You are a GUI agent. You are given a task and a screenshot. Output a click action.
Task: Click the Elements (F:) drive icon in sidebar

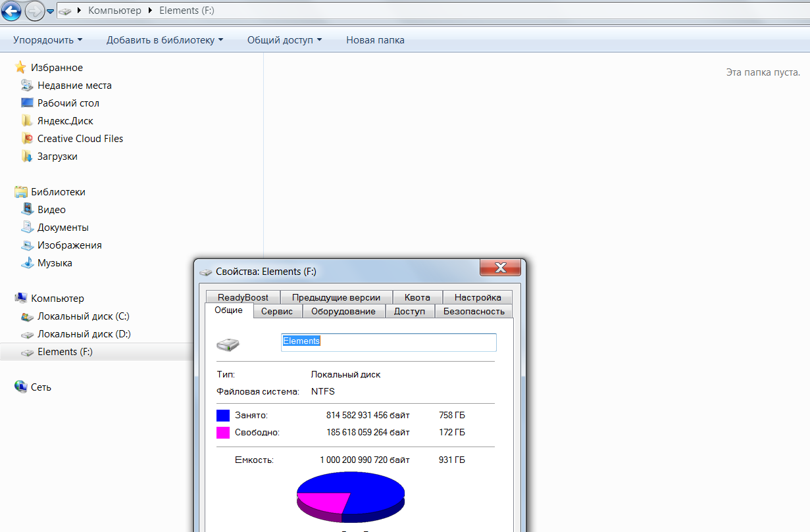pyautogui.click(x=27, y=352)
